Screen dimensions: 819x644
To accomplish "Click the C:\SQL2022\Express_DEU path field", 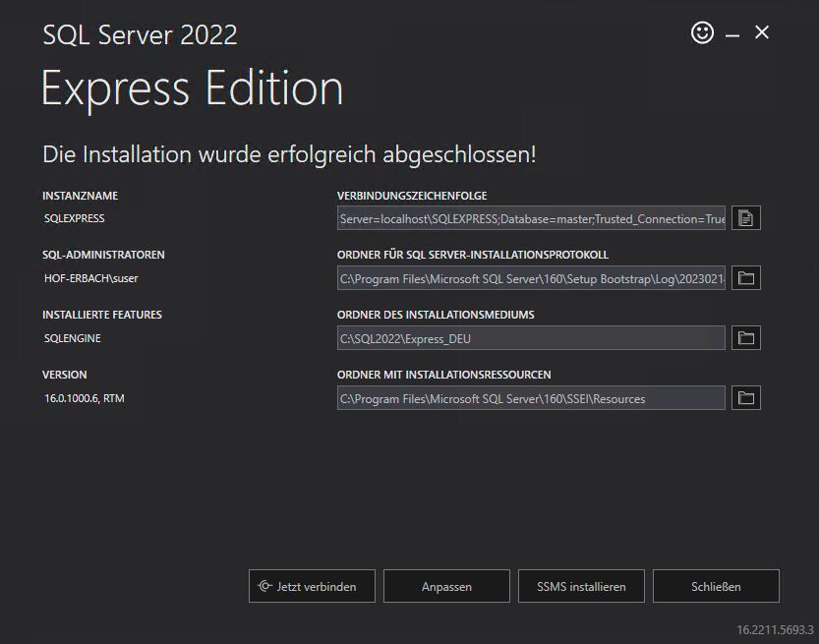I will click(531, 337).
